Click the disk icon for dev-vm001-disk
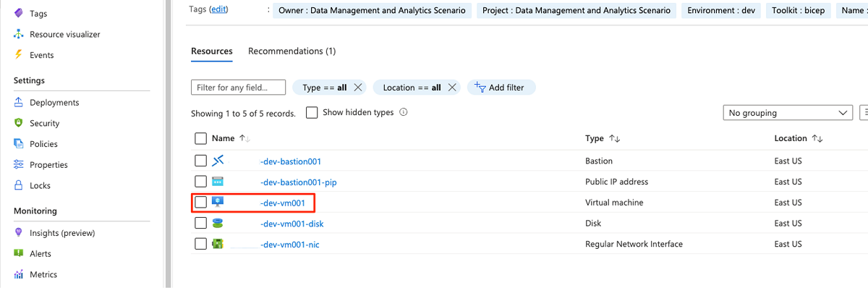The height and width of the screenshot is (288, 868). (218, 224)
